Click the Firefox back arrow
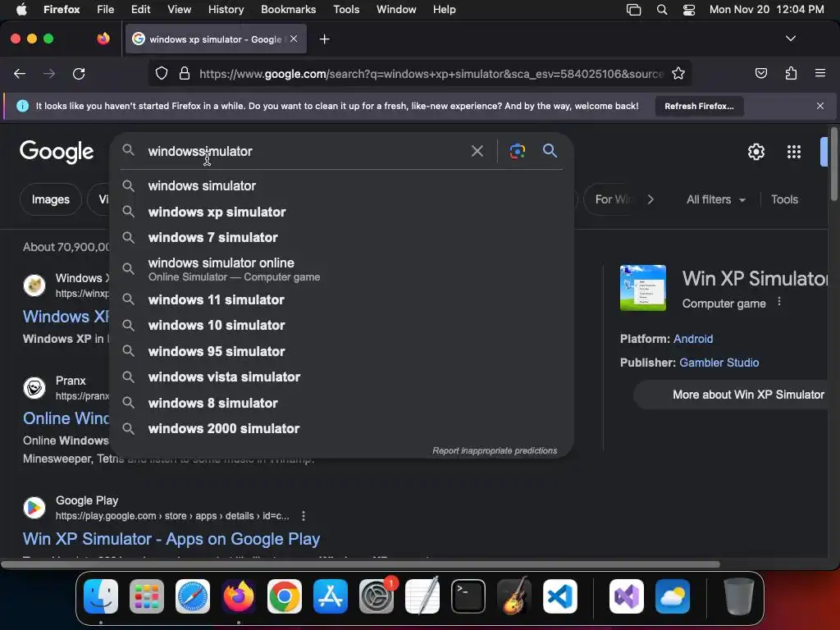 [x=20, y=73]
